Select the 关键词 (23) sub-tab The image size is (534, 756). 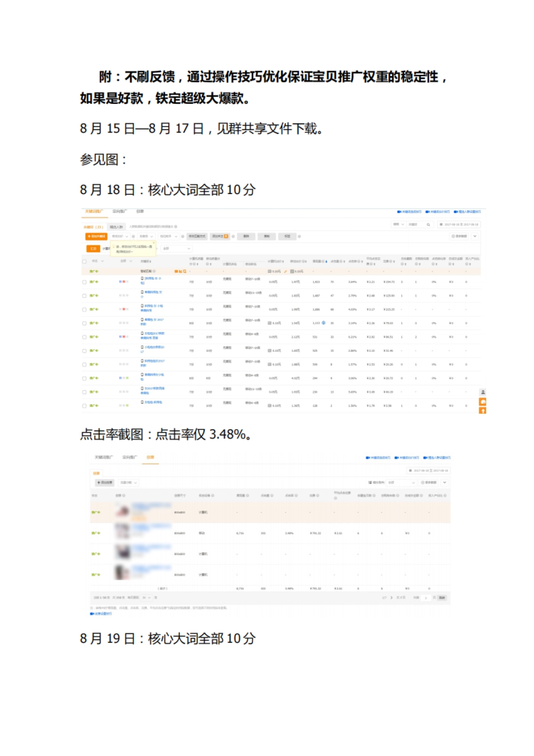(94, 227)
